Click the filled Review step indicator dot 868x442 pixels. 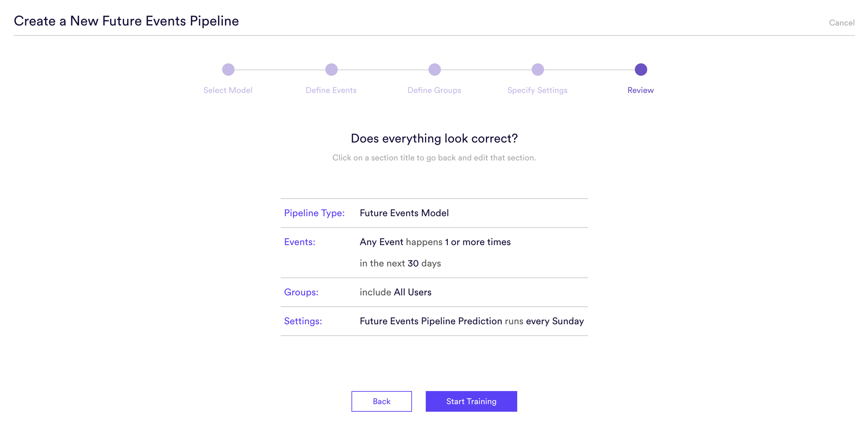(640, 69)
